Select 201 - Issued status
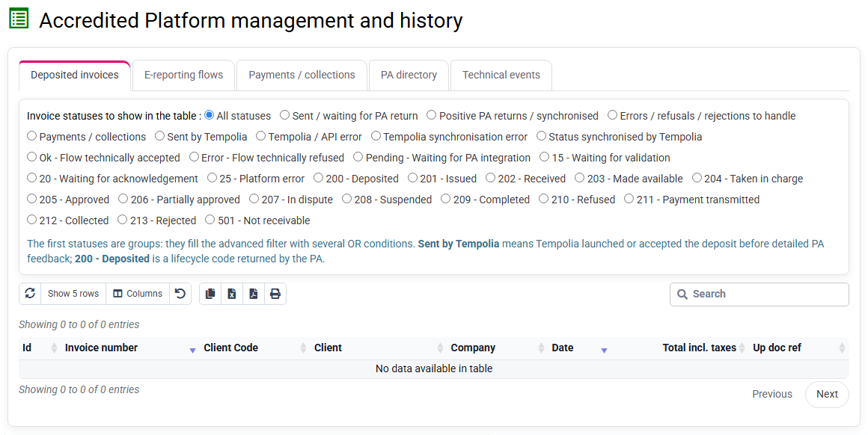 tap(412, 178)
